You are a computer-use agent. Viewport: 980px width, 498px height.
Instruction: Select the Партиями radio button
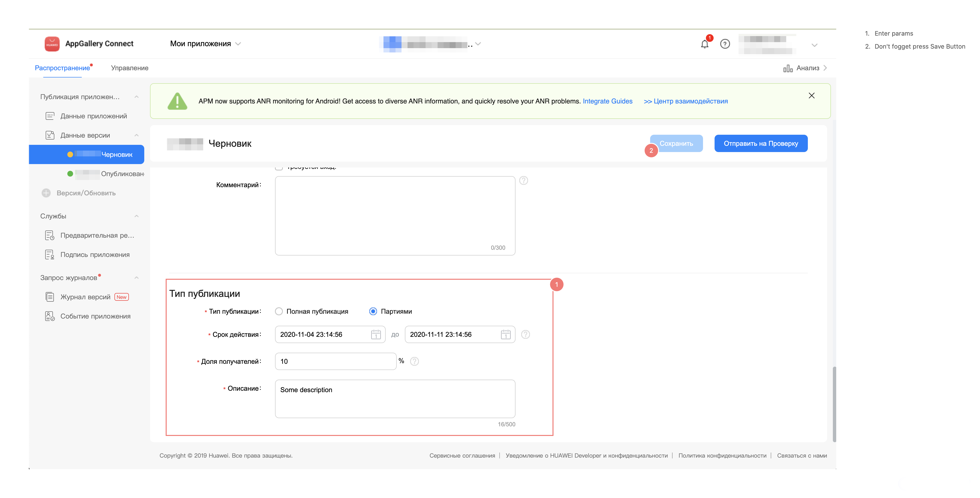[373, 312]
